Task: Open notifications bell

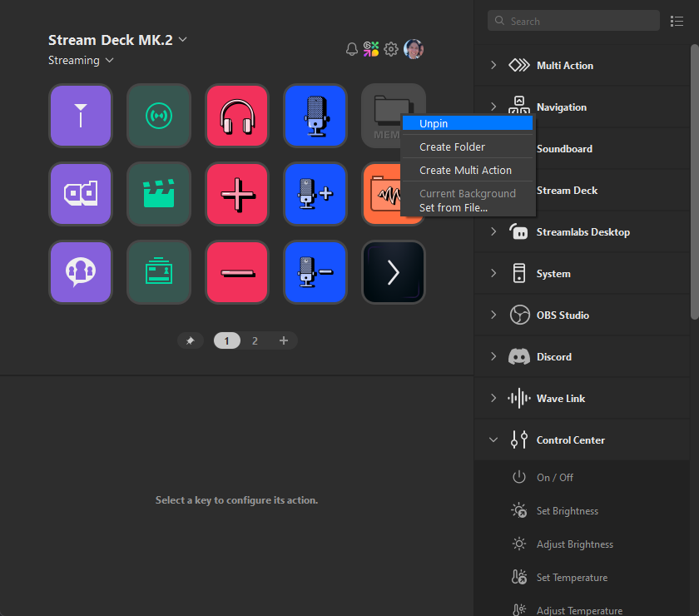Action: (x=352, y=49)
